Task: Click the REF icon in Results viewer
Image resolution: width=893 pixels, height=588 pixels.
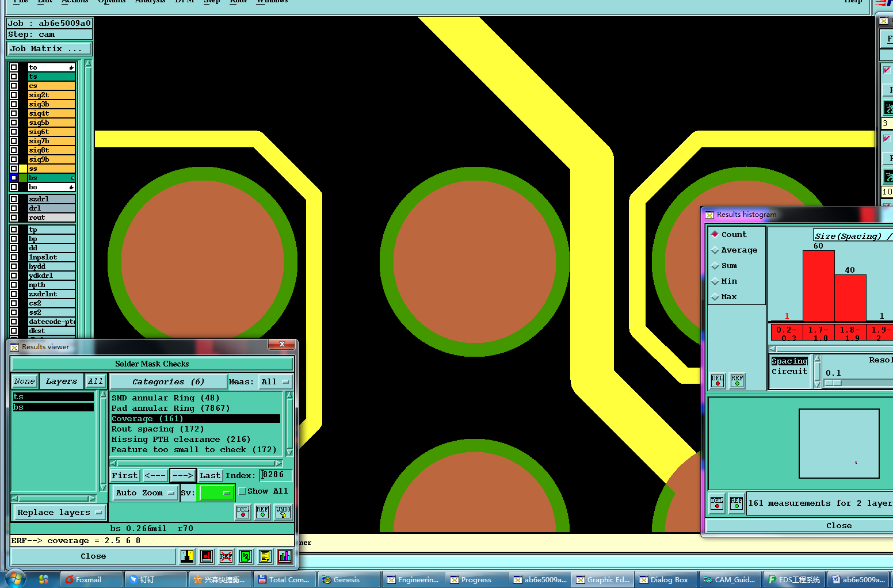Action: coord(262,511)
